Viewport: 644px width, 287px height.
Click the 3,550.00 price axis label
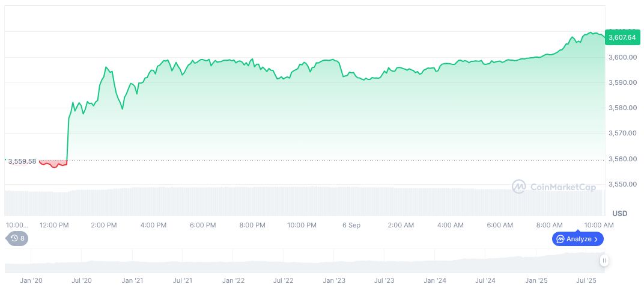621,184
